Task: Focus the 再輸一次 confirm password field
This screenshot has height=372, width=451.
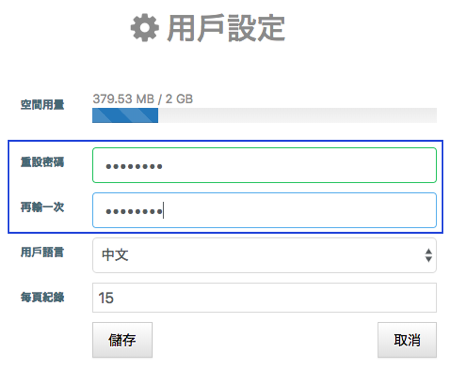Action: (x=264, y=210)
